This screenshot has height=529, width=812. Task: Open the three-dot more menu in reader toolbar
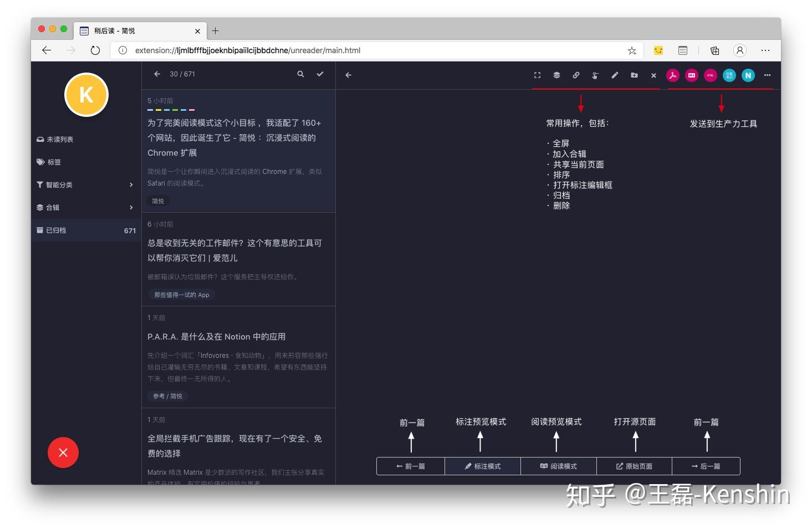(767, 75)
